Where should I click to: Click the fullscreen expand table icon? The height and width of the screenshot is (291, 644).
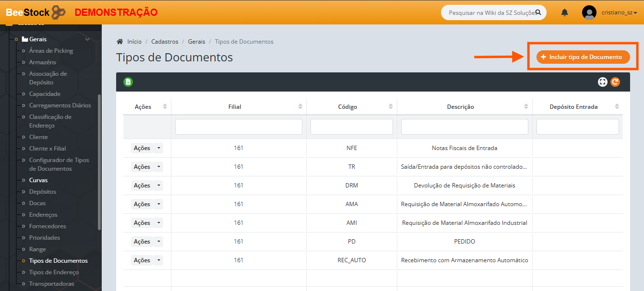point(603,82)
